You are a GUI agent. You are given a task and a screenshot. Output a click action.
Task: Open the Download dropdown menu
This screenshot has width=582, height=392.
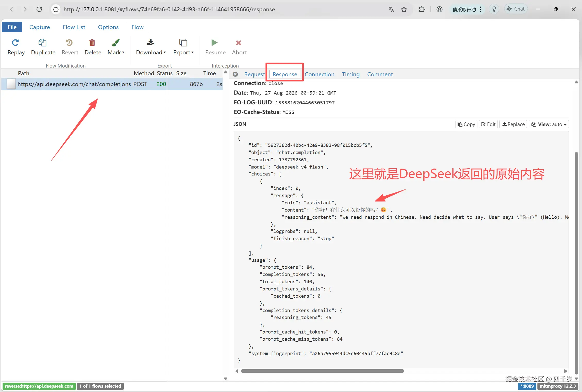(151, 47)
